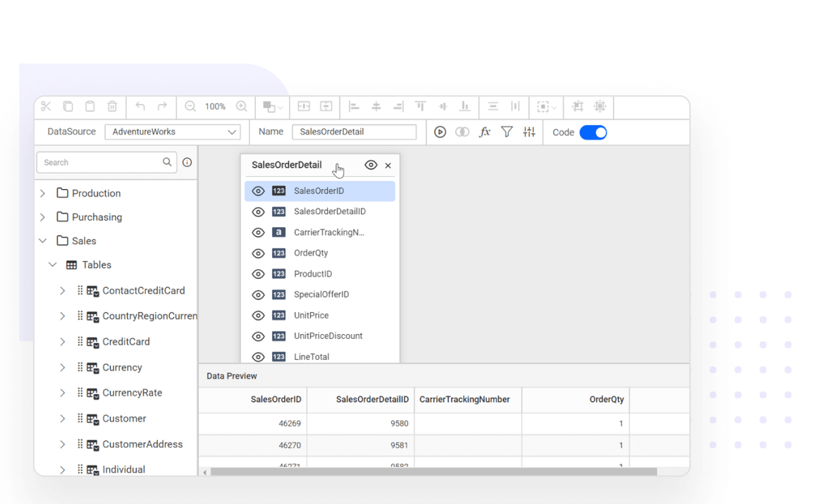Expand the CreditCard table
This screenshot has width=815, height=504.
click(62, 342)
